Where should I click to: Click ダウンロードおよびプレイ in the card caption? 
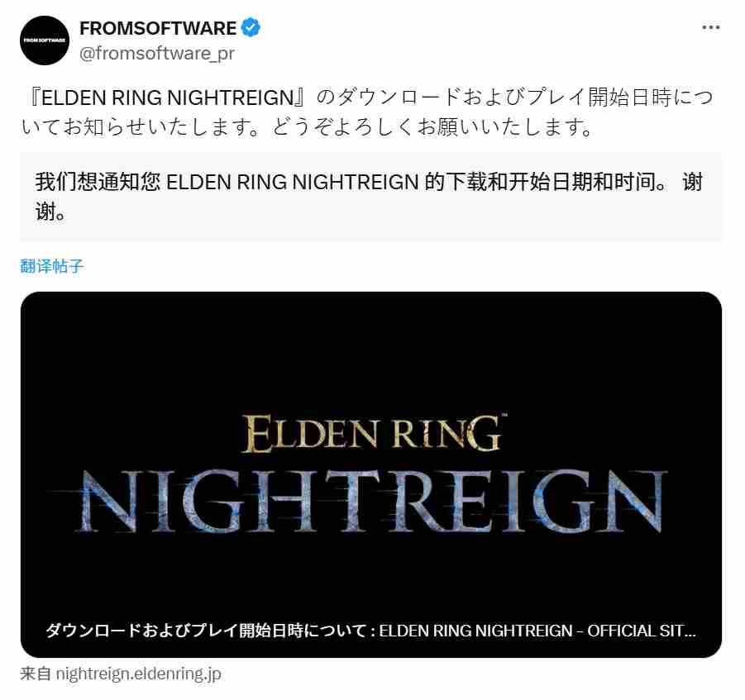coord(141,631)
